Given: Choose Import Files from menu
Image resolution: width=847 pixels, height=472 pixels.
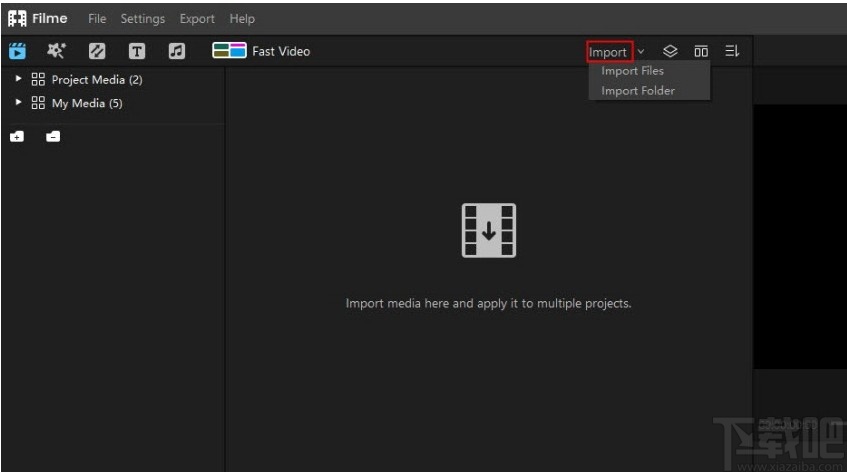Looking at the screenshot, I should click(632, 71).
